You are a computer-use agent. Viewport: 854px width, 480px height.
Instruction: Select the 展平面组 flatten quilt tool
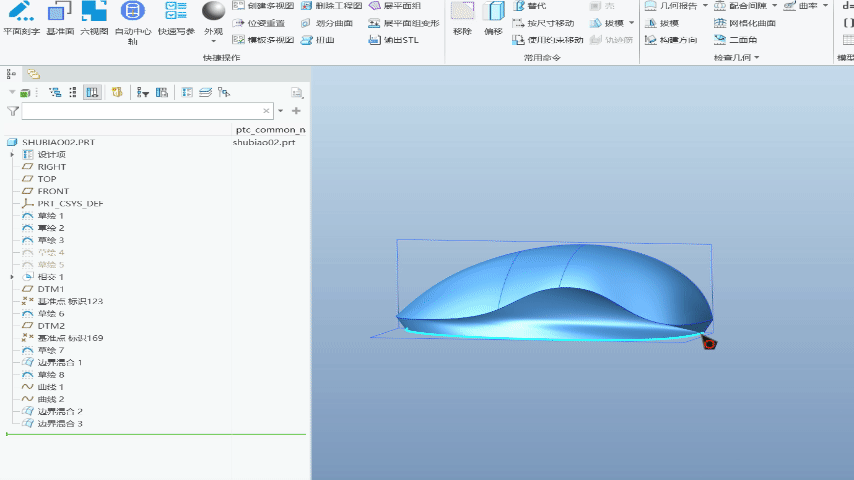coord(395,6)
